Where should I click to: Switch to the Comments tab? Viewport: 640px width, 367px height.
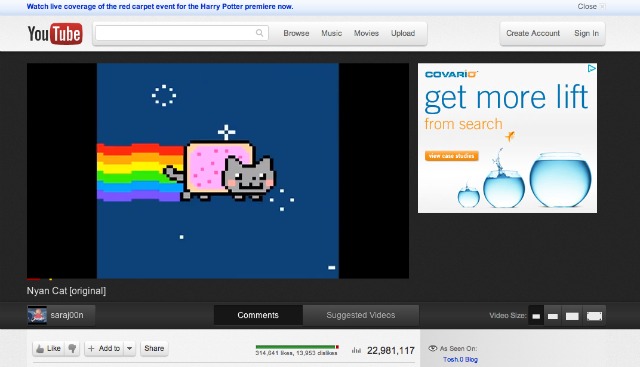258,315
